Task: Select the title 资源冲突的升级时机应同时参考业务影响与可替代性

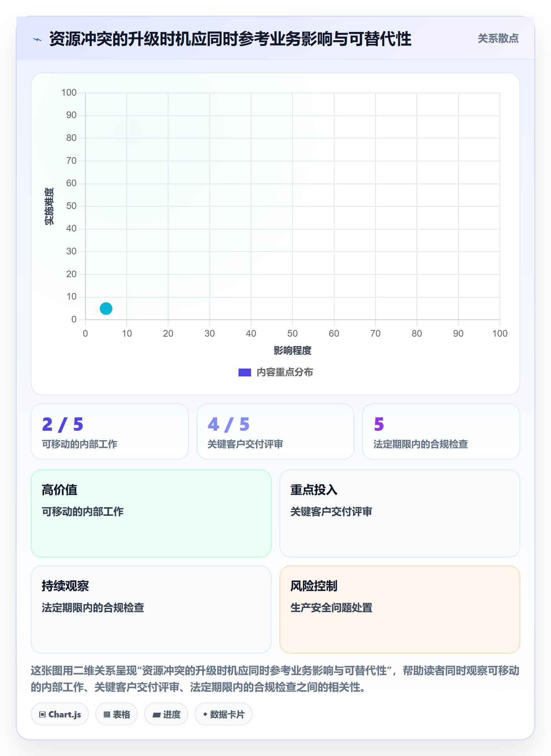Action: coord(230,39)
